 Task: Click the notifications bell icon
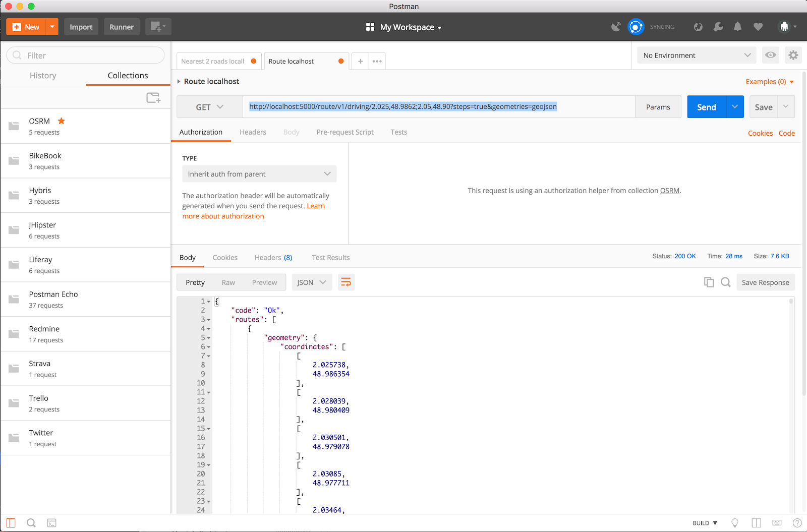click(737, 27)
